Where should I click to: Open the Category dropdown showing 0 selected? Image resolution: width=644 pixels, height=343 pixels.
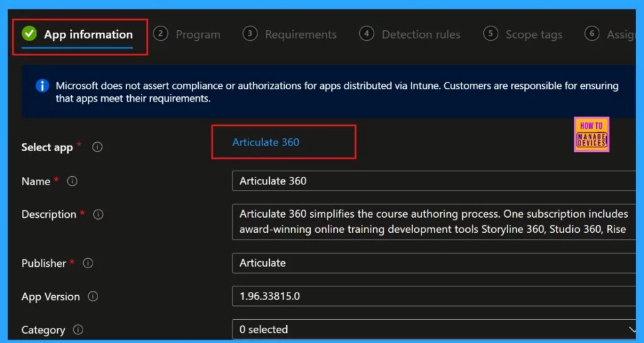(434, 329)
